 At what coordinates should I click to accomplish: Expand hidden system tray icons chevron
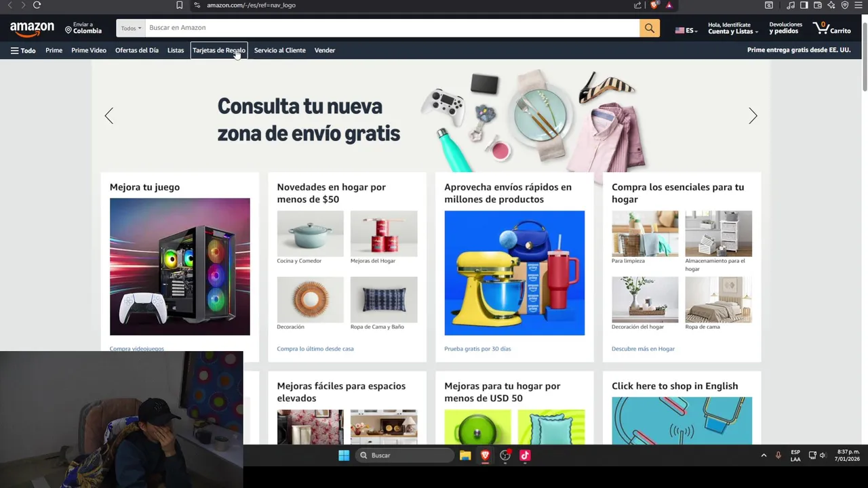[764, 455]
